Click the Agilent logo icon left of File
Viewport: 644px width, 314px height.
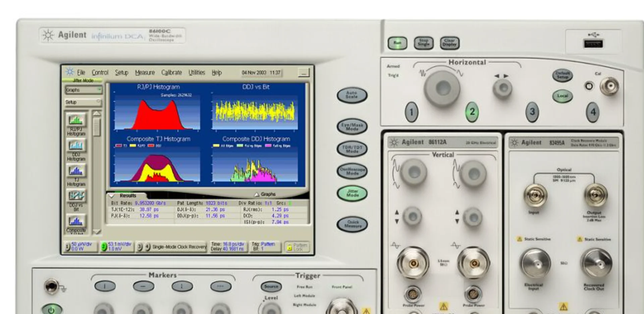tap(70, 72)
